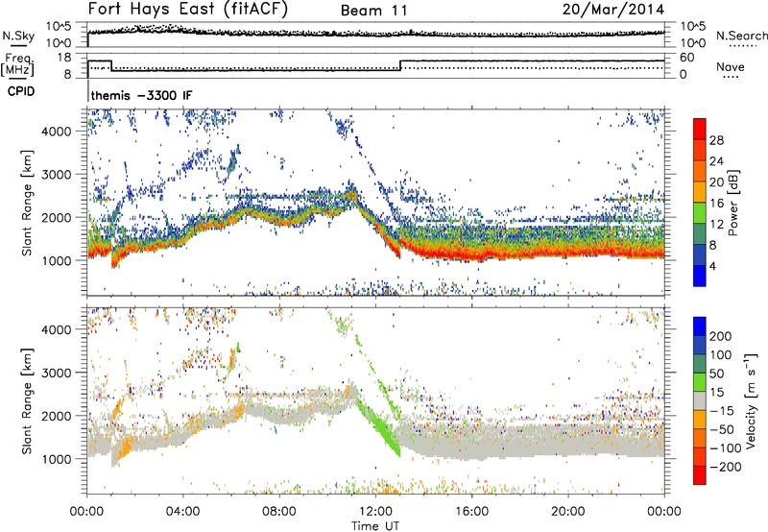Click the '4000' tick on power panel axis
The width and height of the screenshot is (768, 532).
pyautogui.click(x=56, y=132)
